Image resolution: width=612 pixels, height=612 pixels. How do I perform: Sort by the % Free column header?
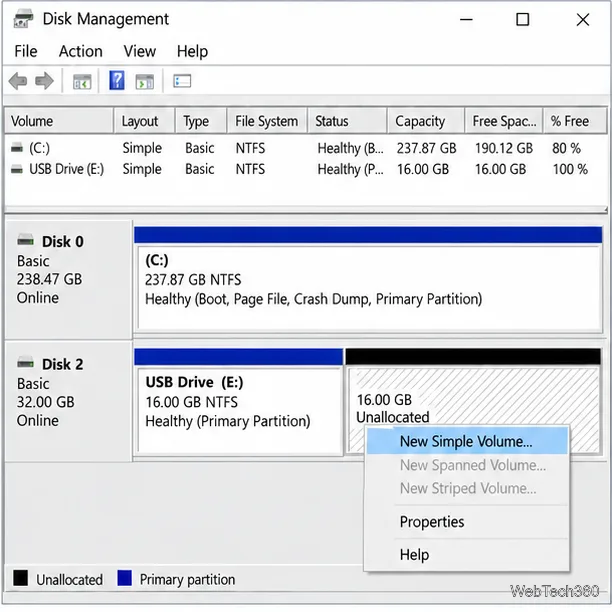(x=575, y=121)
